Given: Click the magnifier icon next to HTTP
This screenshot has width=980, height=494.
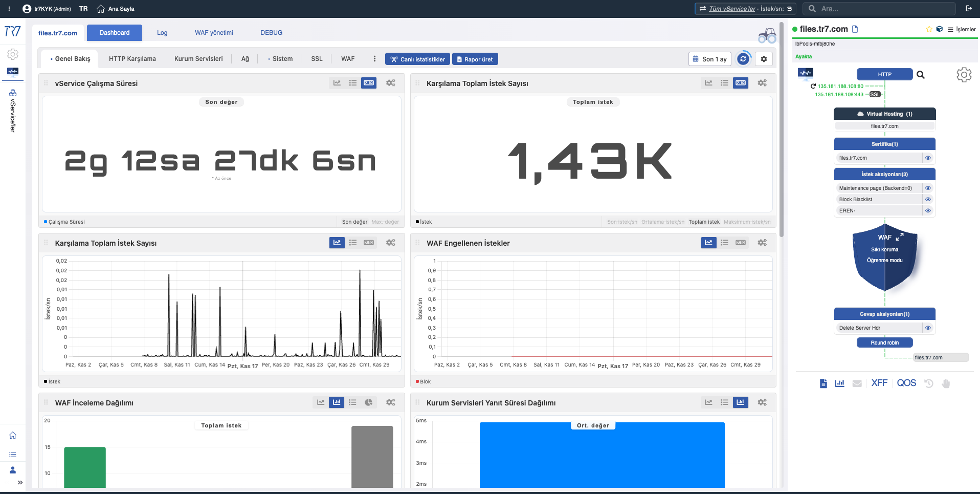Looking at the screenshot, I should [x=921, y=75].
